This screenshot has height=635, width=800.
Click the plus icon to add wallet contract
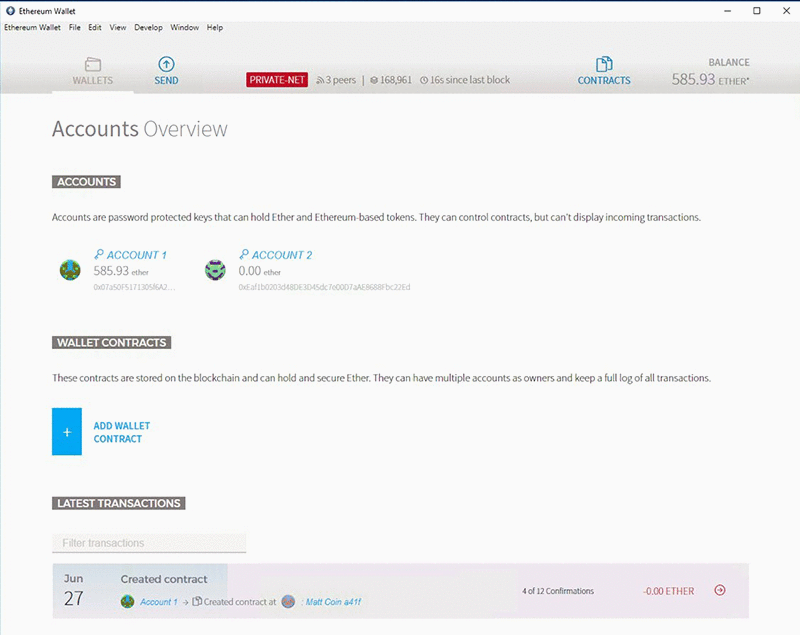coord(67,431)
